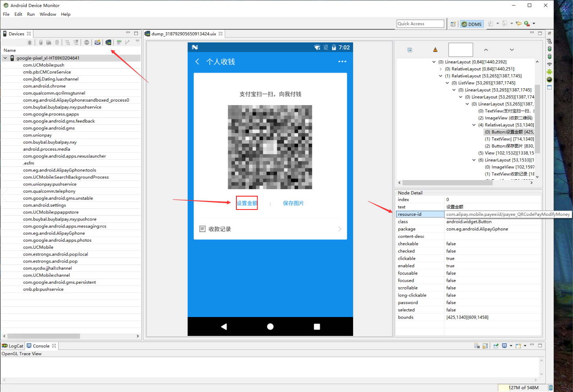Start OpenGL tracing using the arrow icon
This screenshot has width=573, height=392.
tap(127, 42)
